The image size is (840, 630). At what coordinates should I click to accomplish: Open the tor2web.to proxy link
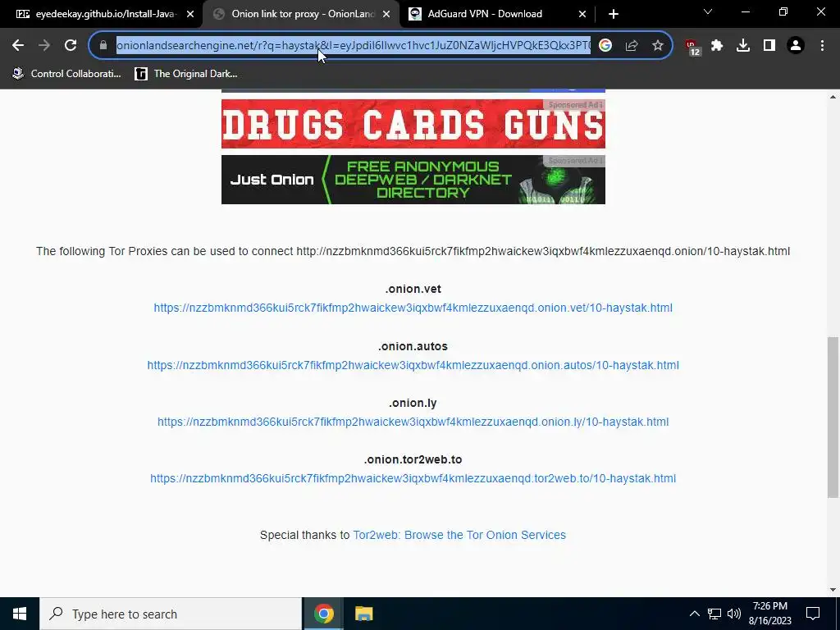point(413,479)
